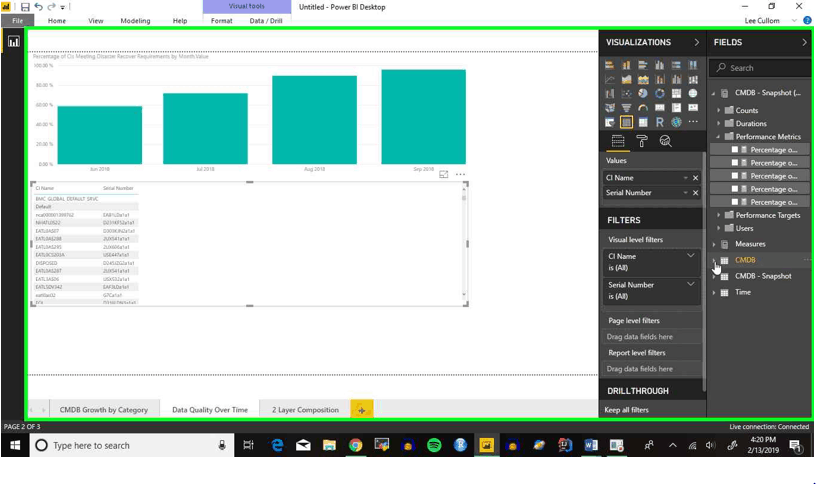Remove Serial Number from Values

695,193
